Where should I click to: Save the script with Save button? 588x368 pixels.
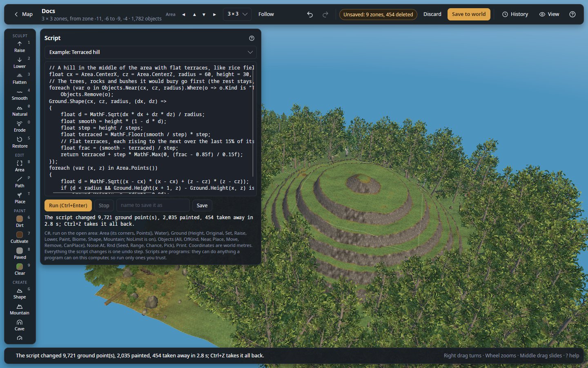202,206
